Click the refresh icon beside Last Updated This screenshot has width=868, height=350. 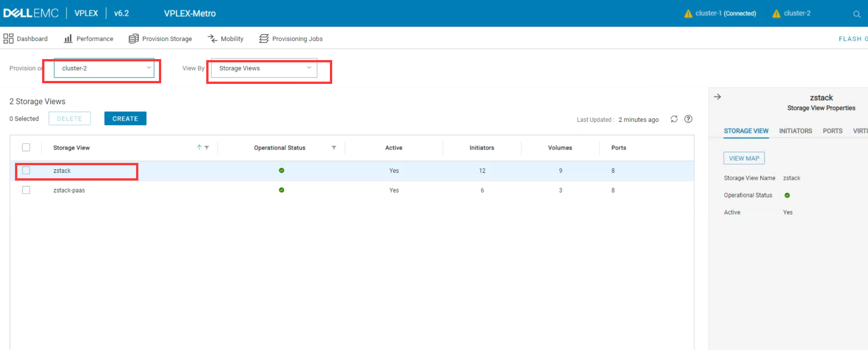tap(674, 119)
